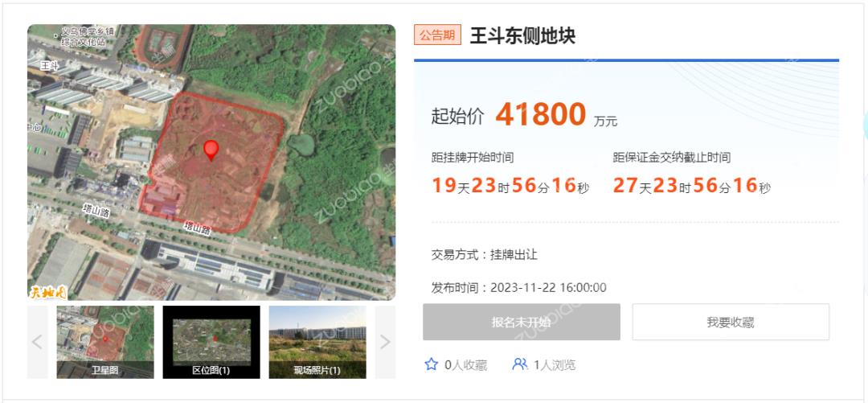Click the 我要收藏 button
This screenshot has height=403, width=868.
pos(731,322)
